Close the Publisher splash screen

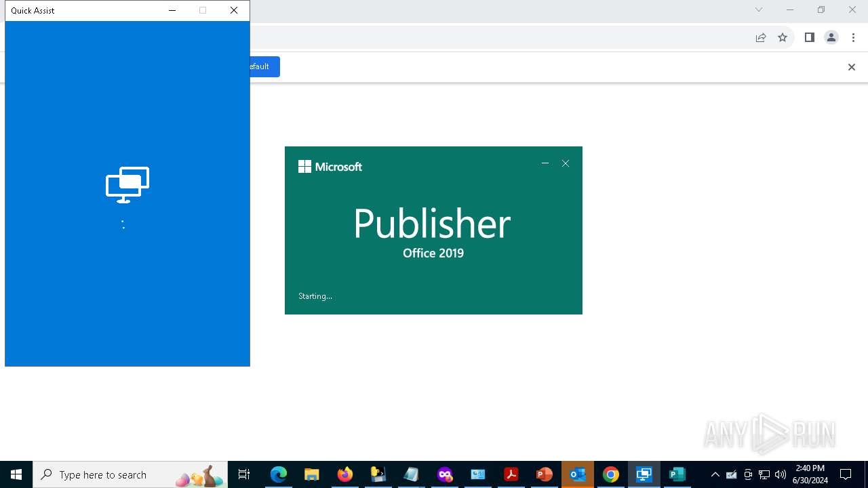pyautogui.click(x=566, y=163)
